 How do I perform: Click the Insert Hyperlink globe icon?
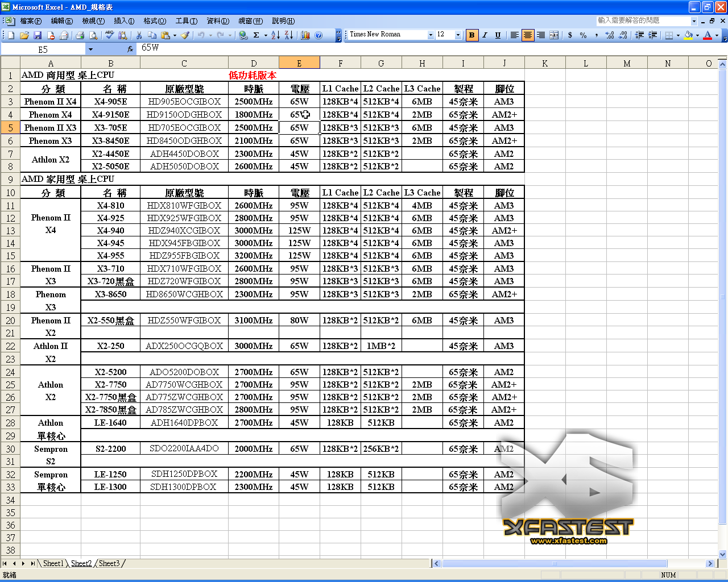[x=243, y=35]
